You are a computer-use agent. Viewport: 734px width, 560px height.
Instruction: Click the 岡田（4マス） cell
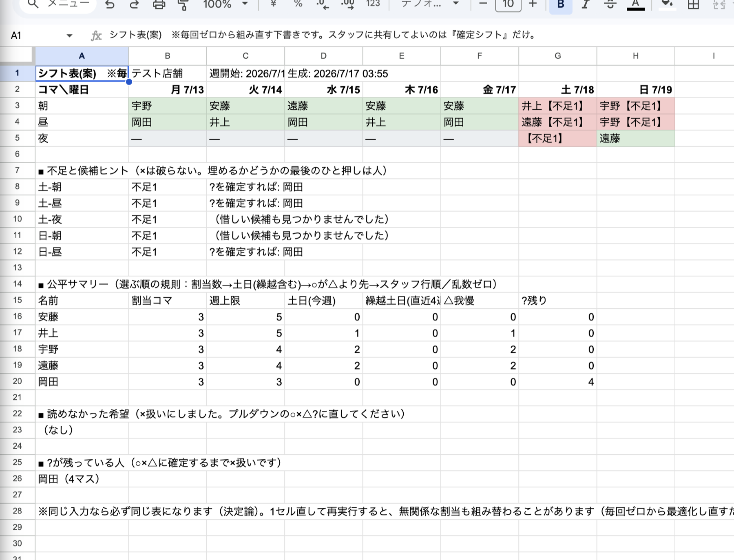pyautogui.click(x=82, y=479)
